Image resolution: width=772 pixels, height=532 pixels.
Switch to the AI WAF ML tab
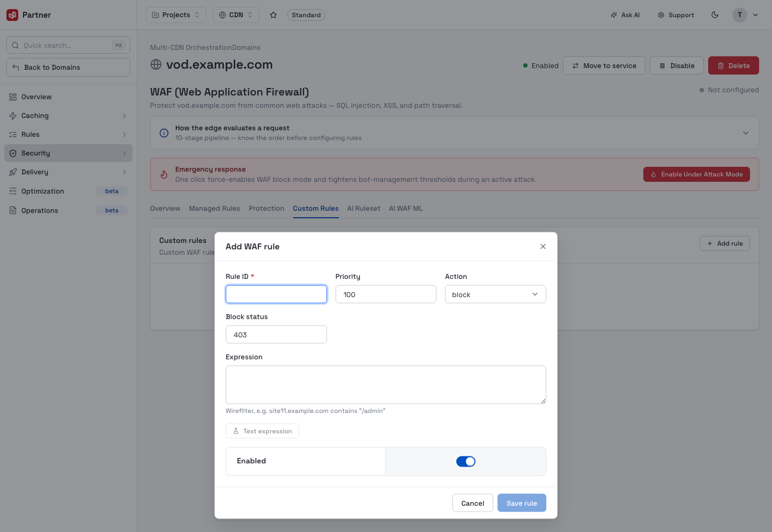(406, 209)
